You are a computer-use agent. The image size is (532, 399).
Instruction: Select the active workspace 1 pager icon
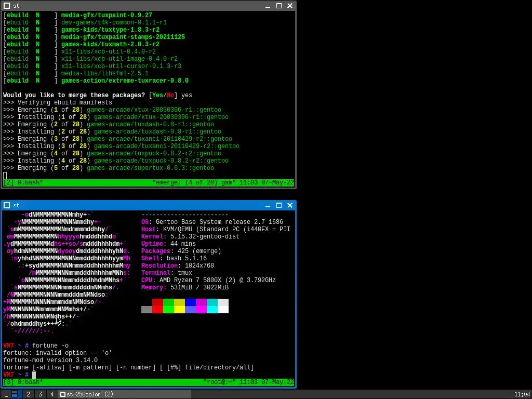point(15,394)
